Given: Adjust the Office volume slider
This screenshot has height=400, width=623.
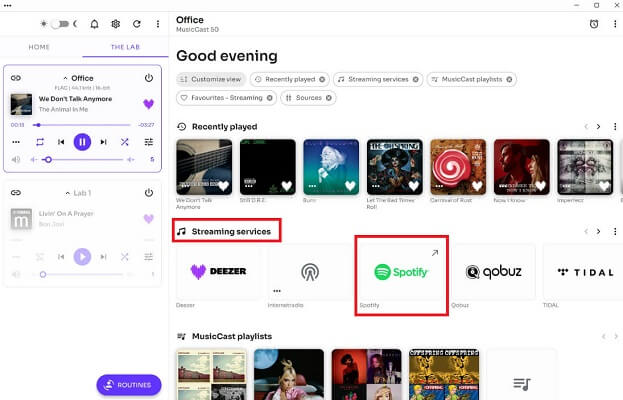Looking at the screenshot, I should [82, 160].
